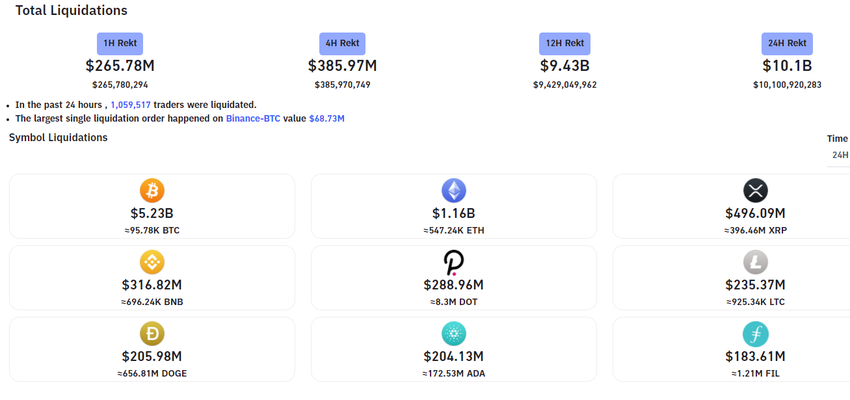Switch to the 12H Rekt tab
Image resolution: width=850 pixels, height=400 pixels.
[565, 44]
